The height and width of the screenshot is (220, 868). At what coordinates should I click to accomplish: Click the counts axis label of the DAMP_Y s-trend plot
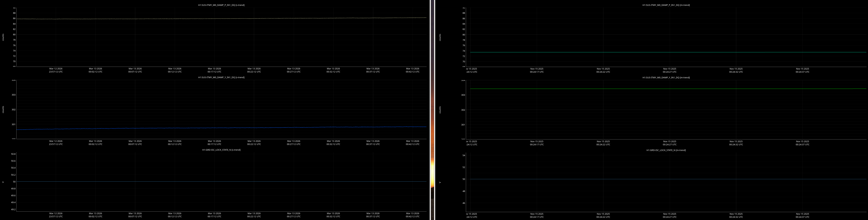[x=3, y=109]
